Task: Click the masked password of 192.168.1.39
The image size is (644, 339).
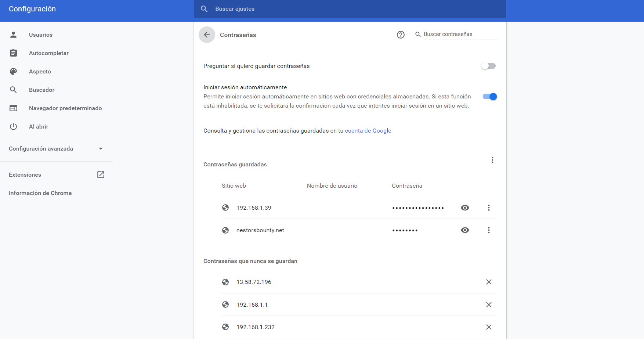Action: pyautogui.click(x=418, y=208)
